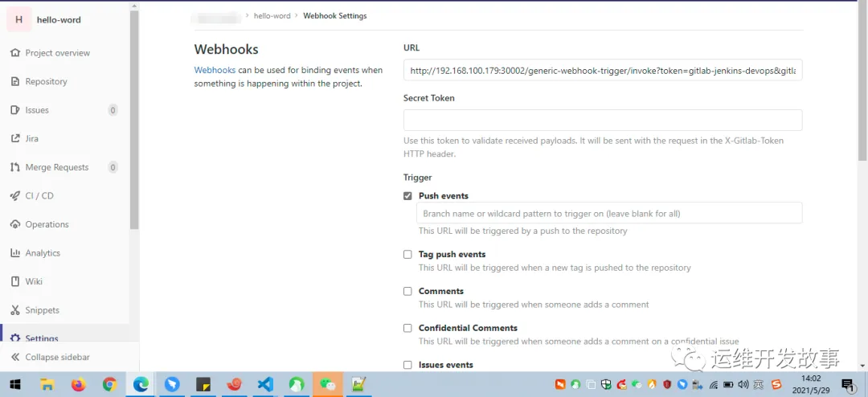The image size is (868, 397).
Task: Open Snippets scissors icon
Action: [x=15, y=310]
